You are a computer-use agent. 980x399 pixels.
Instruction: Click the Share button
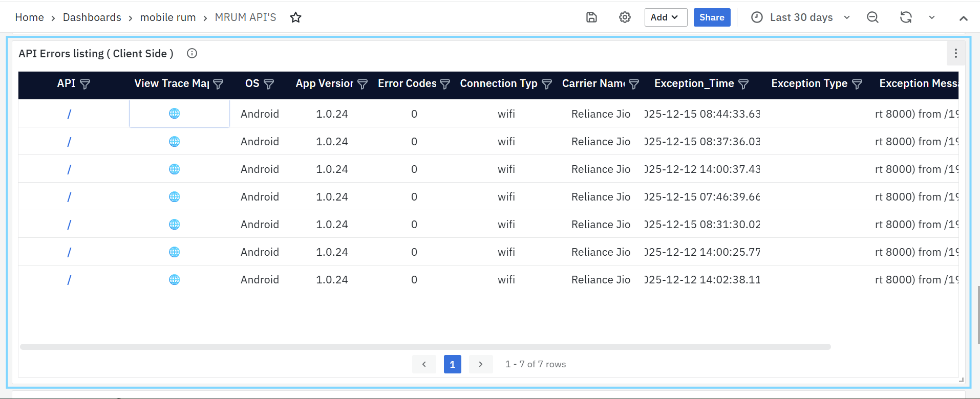click(x=712, y=17)
